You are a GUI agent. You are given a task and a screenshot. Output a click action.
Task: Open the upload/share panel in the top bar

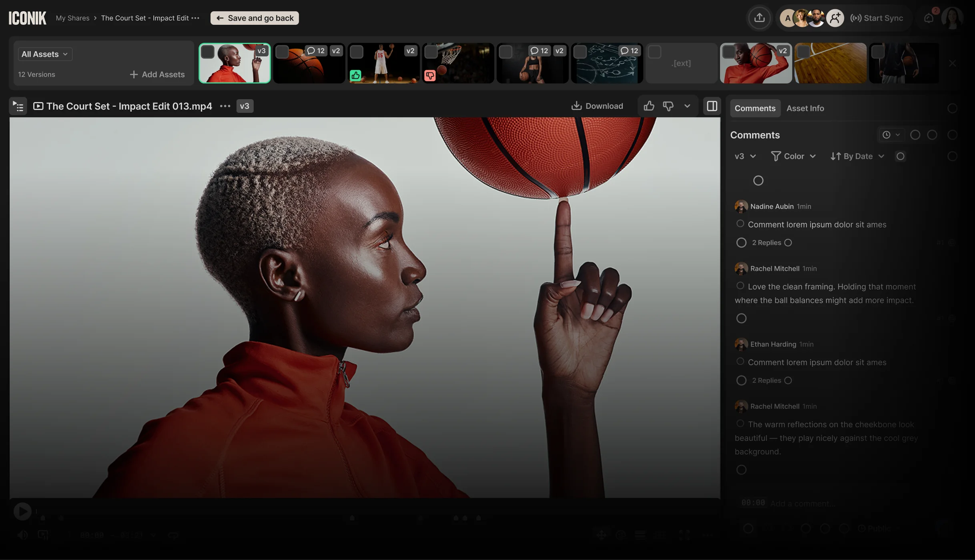coord(759,18)
